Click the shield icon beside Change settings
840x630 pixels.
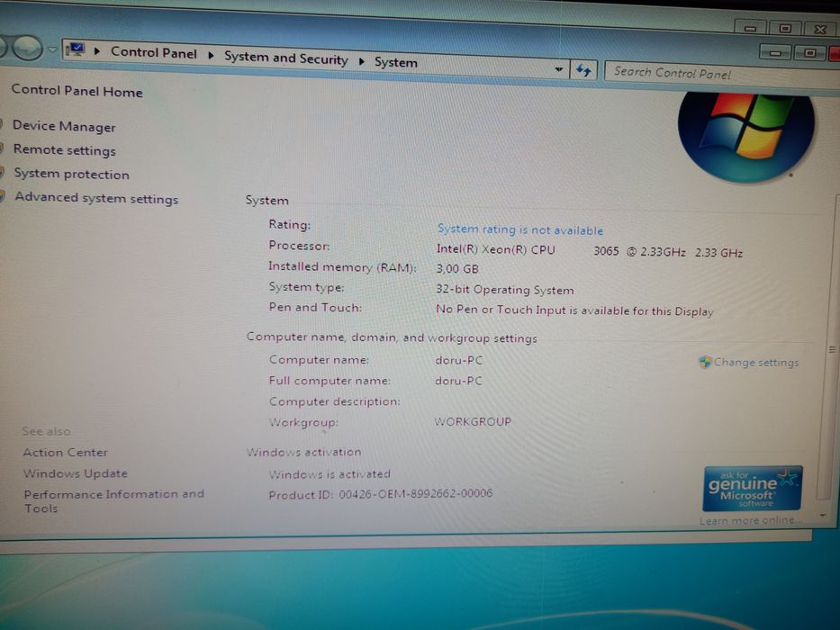[704, 362]
